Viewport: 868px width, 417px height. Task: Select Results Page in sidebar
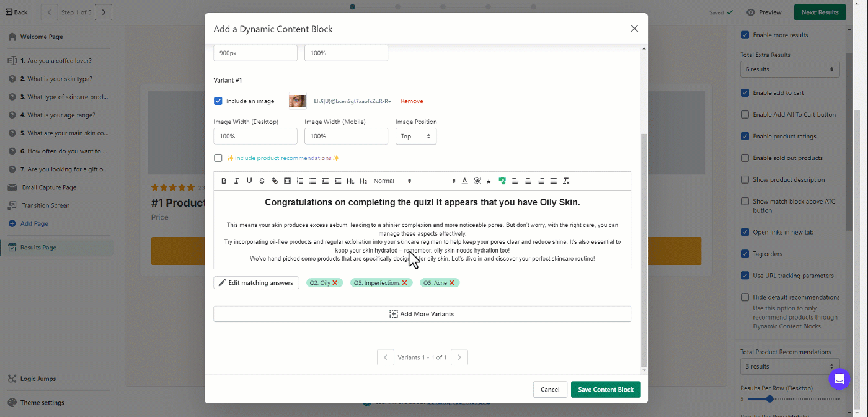(57, 248)
